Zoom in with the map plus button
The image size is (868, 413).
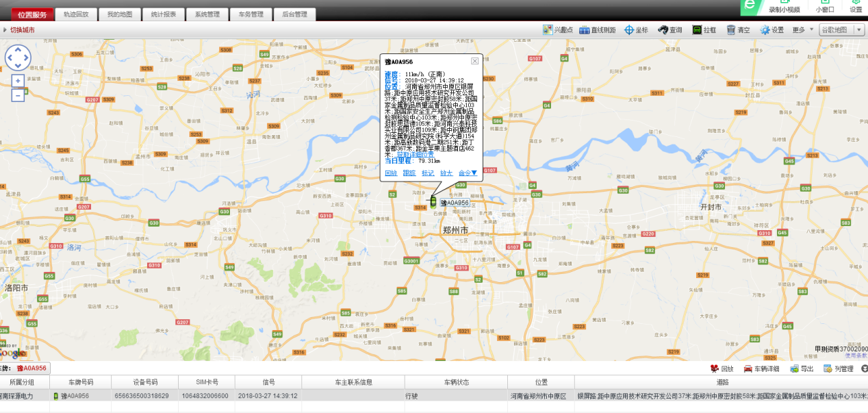tap(18, 81)
